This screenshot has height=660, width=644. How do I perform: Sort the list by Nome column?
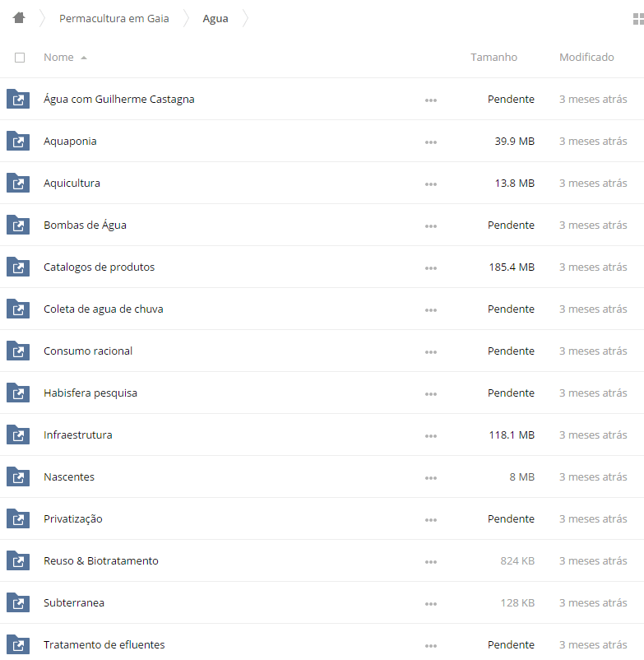[58, 58]
